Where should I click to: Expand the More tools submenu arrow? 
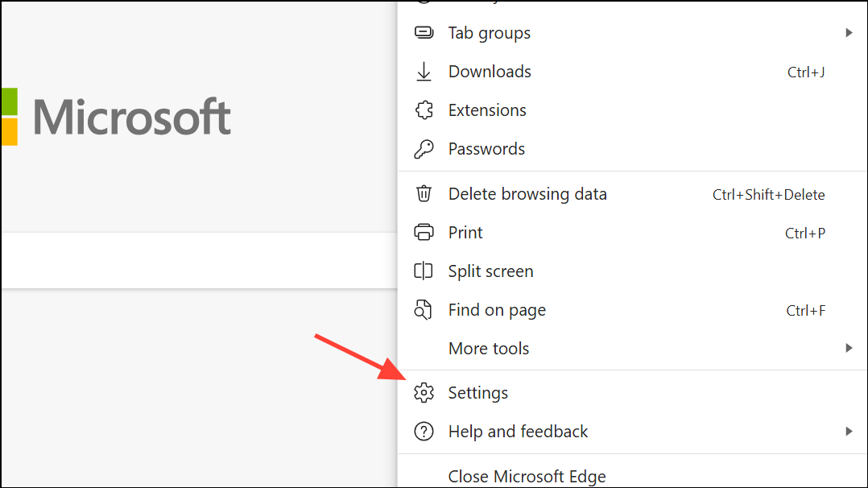coord(849,349)
